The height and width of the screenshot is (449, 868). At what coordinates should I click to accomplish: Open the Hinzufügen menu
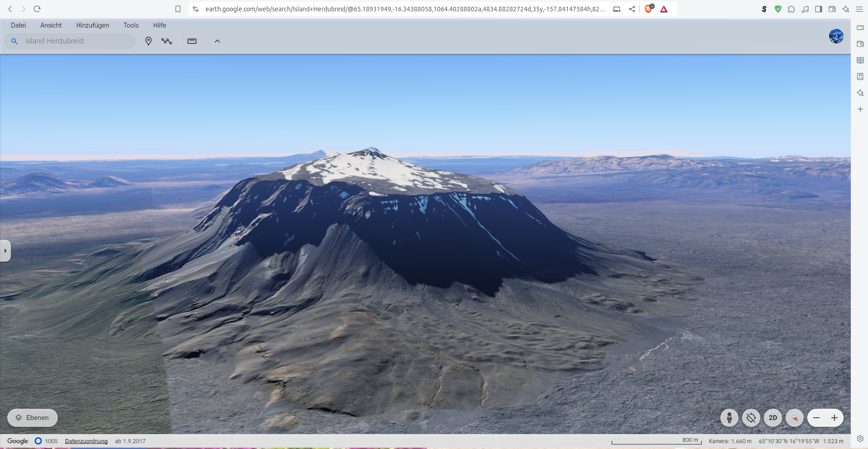pos(93,25)
